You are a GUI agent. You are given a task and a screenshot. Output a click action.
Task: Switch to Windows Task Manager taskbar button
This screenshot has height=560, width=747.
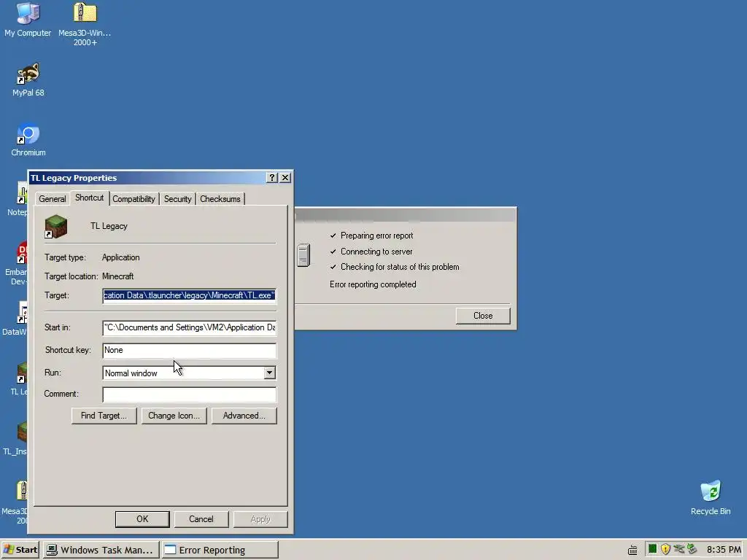coord(101,550)
